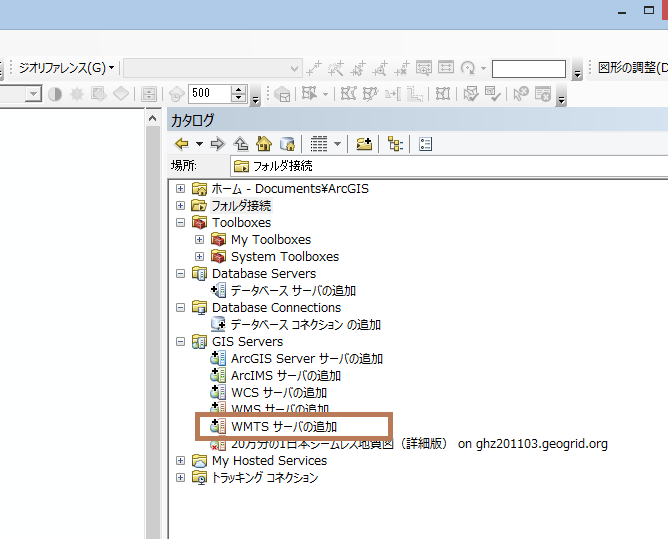Click the Connect To Folder icon

pos(364,144)
